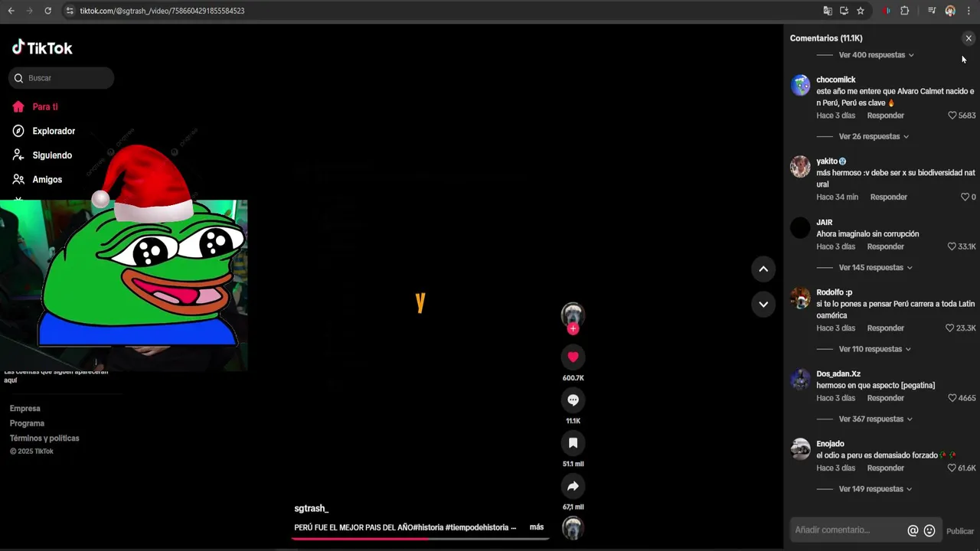The image size is (980, 551).
Task: Expand Ver 149 respuestas
Action: click(x=875, y=489)
